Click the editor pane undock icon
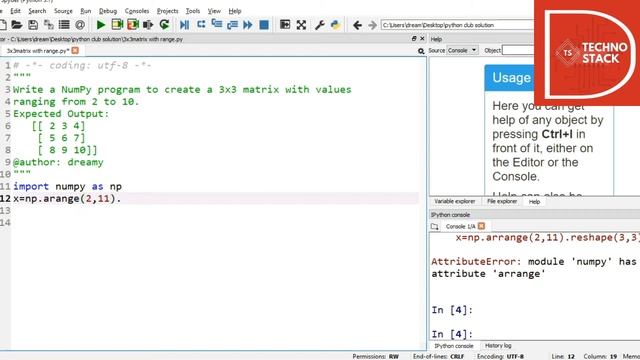The width and height of the screenshot is (640, 360). [414, 38]
